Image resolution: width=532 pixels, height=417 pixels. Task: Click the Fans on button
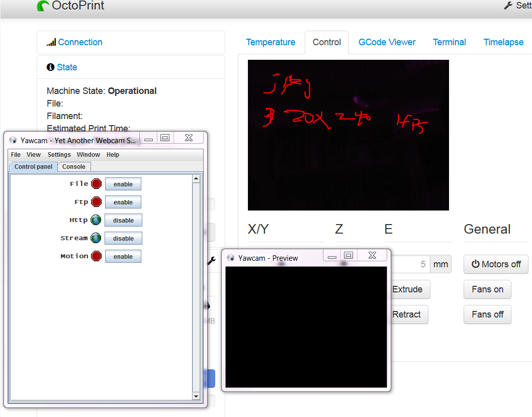(487, 289)
